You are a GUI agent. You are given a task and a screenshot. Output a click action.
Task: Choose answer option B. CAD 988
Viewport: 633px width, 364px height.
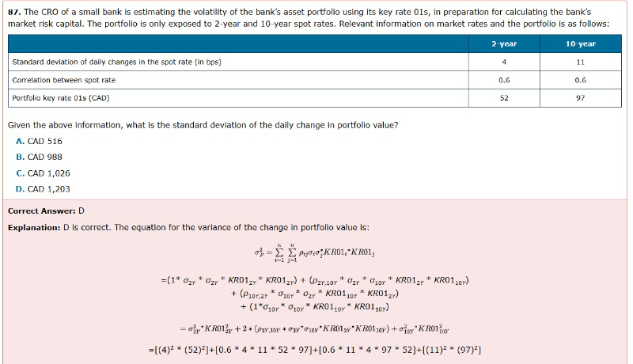pyautogui.click(x=38, y=157)
